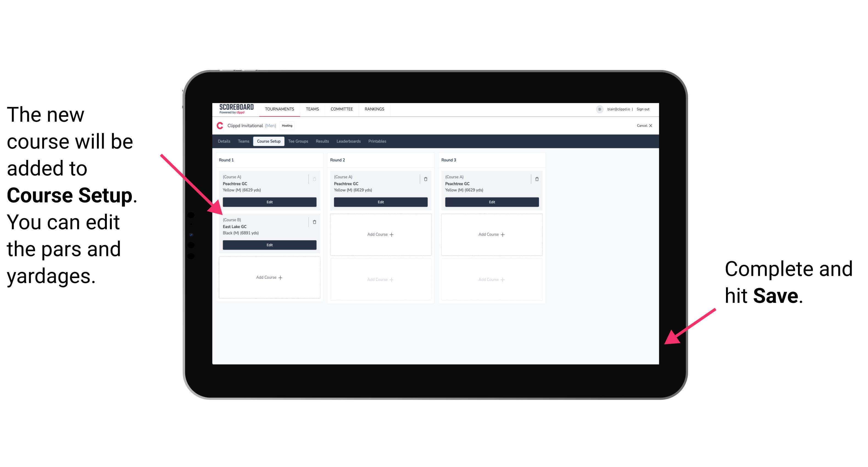Click Edit button for Peachtree GC Round 1
Screen dimensions: 868x467
(x=269, y=201)
